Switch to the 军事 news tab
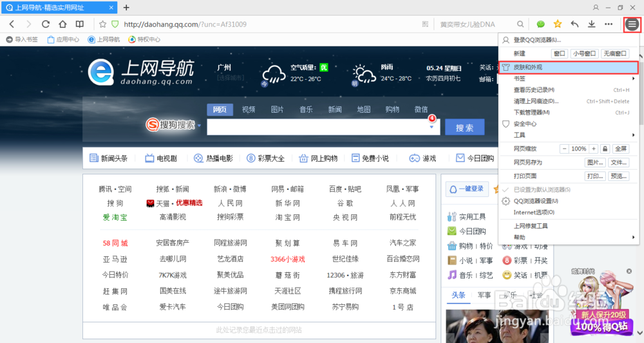The image size is (644, 343). pyautogui.click(x=484, y=295)
